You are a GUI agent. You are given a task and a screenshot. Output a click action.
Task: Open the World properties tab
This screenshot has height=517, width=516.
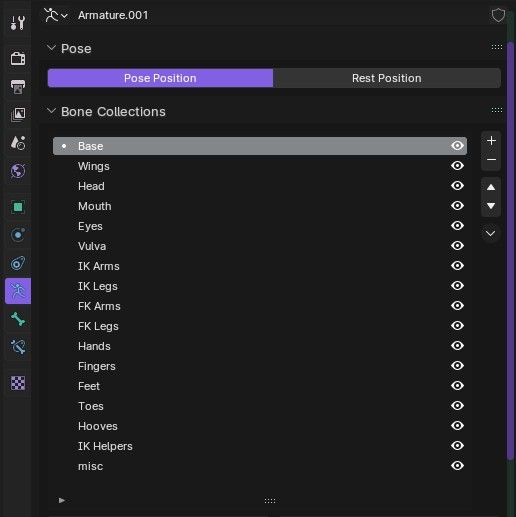tap(18, 171)
